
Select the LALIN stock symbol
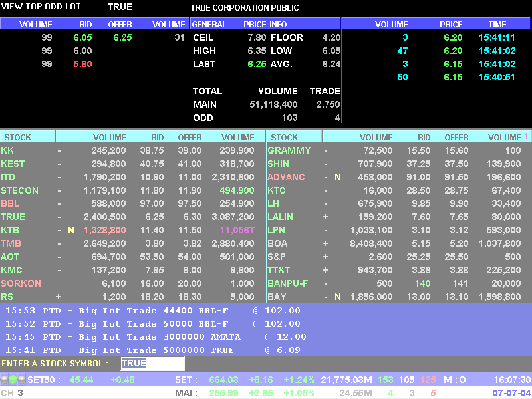click(x=280, y=217)
